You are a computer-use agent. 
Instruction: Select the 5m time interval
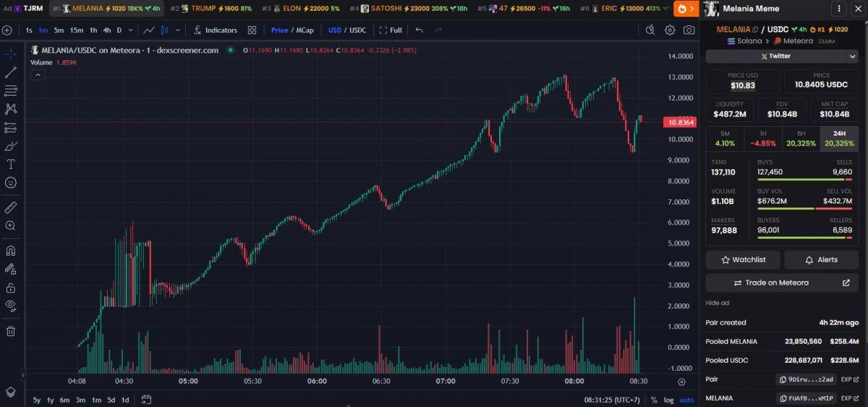tap(59, 30)
